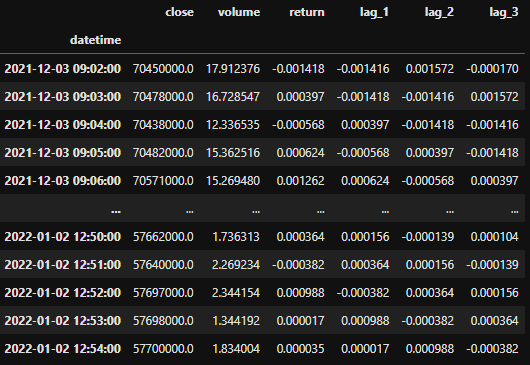Click volume value 1.834004
The image size is (530, 365).
[236, 349]
